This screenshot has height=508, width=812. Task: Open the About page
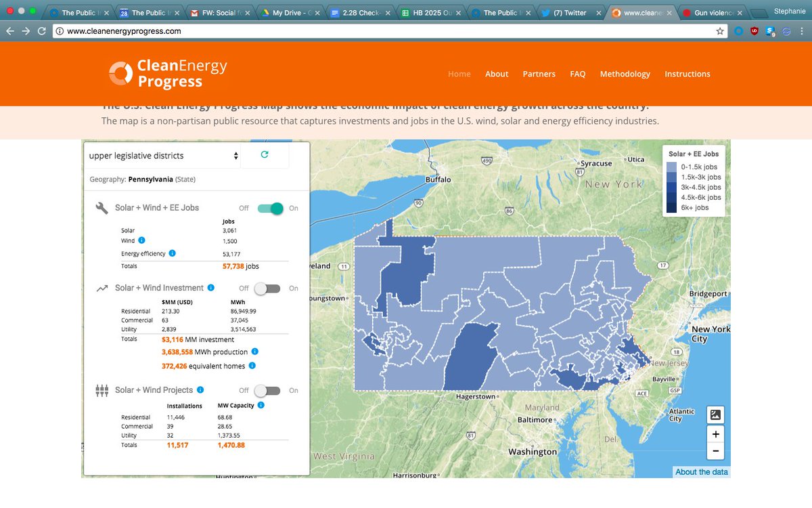point(497,74)
